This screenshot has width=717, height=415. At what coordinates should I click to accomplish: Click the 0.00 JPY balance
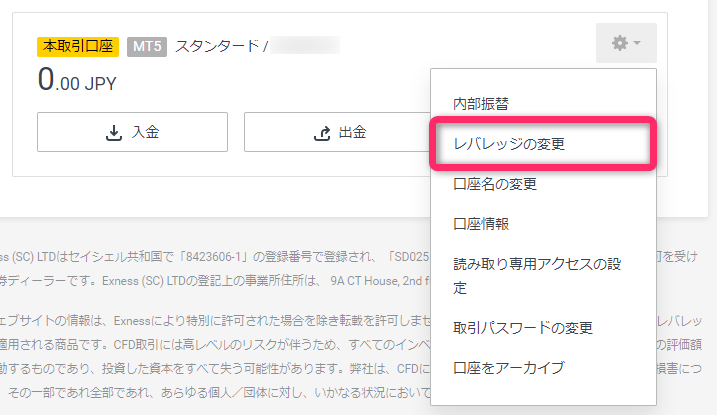(77, 80)
